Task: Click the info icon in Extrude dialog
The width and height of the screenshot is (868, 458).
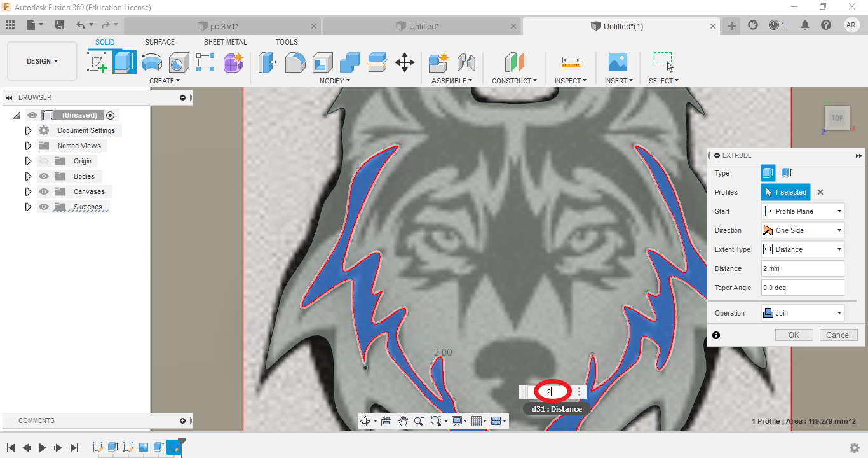Action: [x=716, y=335]
